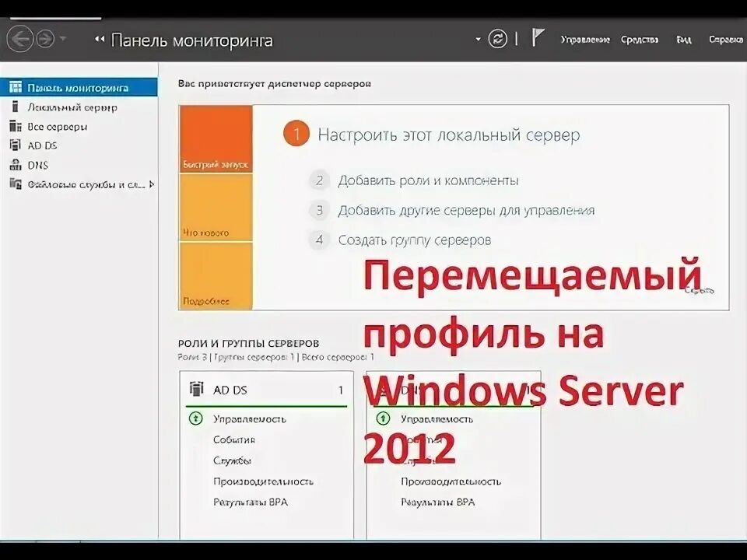Click the AD DS tile header
Viewport: 747px width, 560px height.
click(266, 390)
